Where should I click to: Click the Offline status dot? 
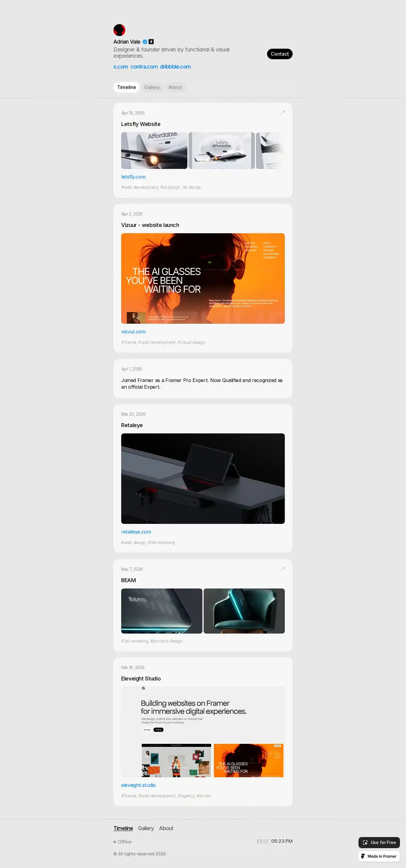tap(115, 842)
